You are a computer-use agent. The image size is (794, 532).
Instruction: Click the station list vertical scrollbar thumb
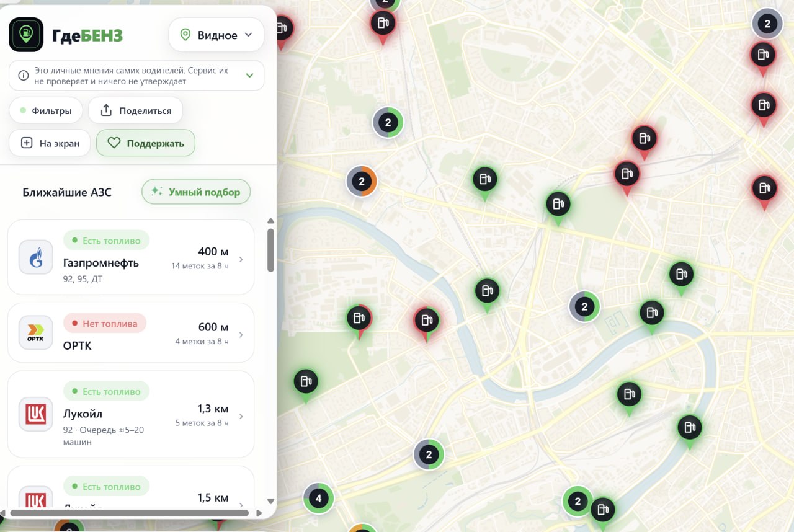[x=270, y=250]
